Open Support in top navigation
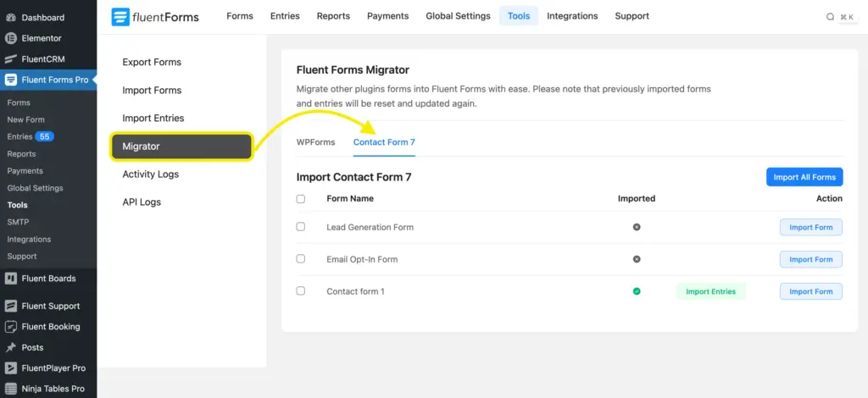Viewport: 868px width, 398px height. (x=632, y=16)
